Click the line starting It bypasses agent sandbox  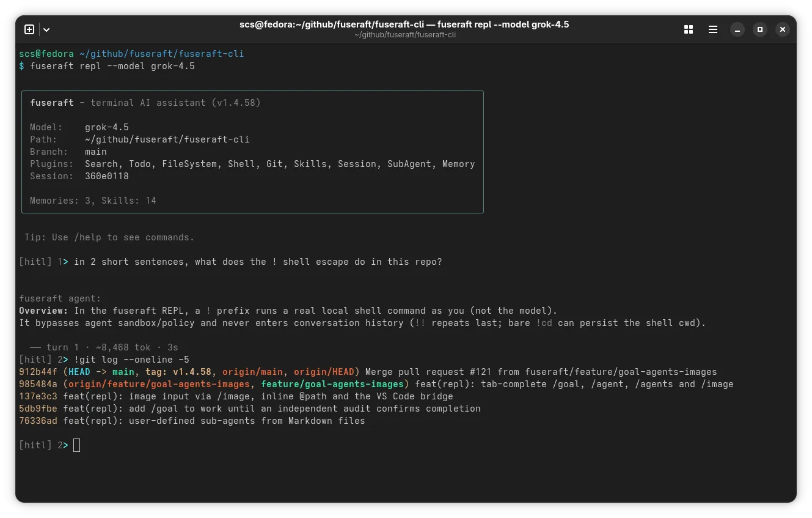coord(362,323)
